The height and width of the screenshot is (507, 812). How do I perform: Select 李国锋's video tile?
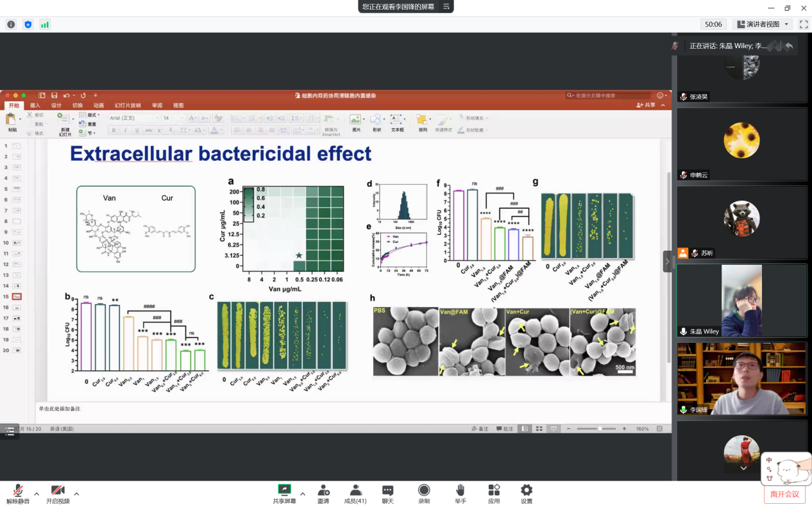click(x=742, y=379)
